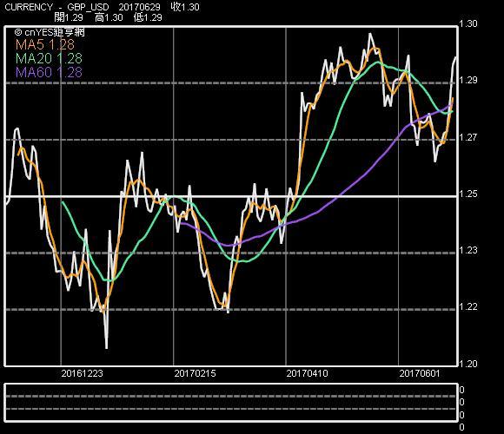Click the 1.23 price axis label

(468, 250)
